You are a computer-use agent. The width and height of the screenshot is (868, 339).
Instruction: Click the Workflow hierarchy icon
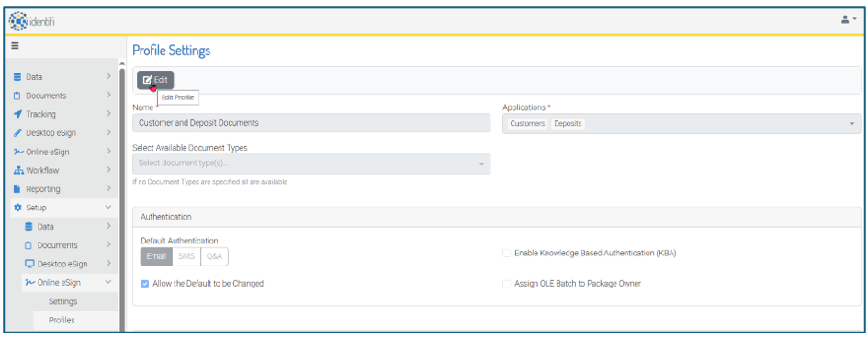(x=17, y=170)
